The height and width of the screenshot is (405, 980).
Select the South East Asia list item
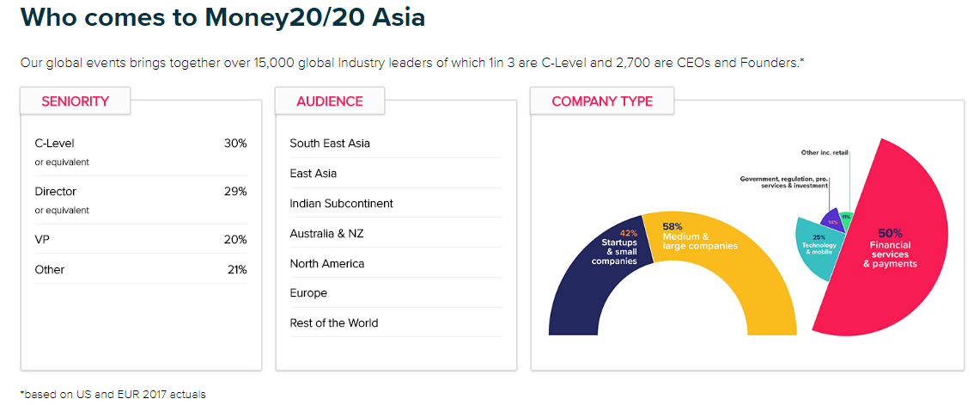[330, 144]
